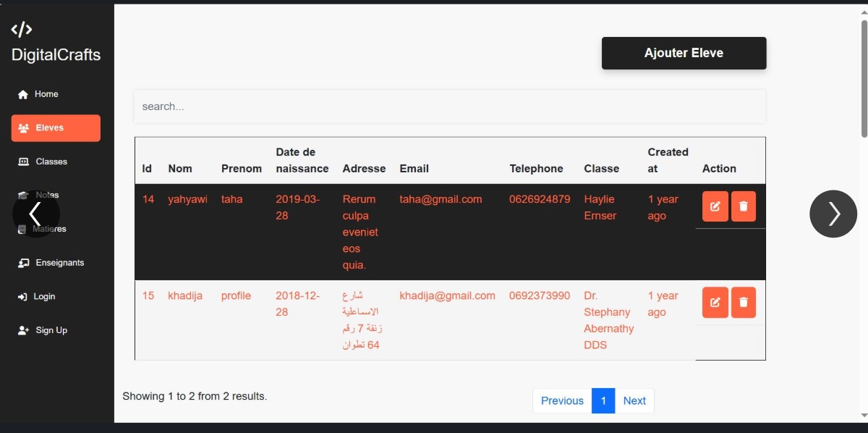Open the Enseignants section icon
The height and width of the screenshot is (433, 868).
[x=23, y=263]
